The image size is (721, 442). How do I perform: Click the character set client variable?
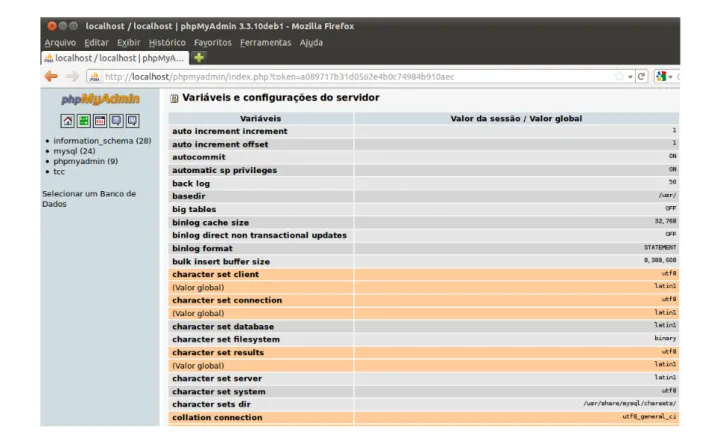[215, 275]
